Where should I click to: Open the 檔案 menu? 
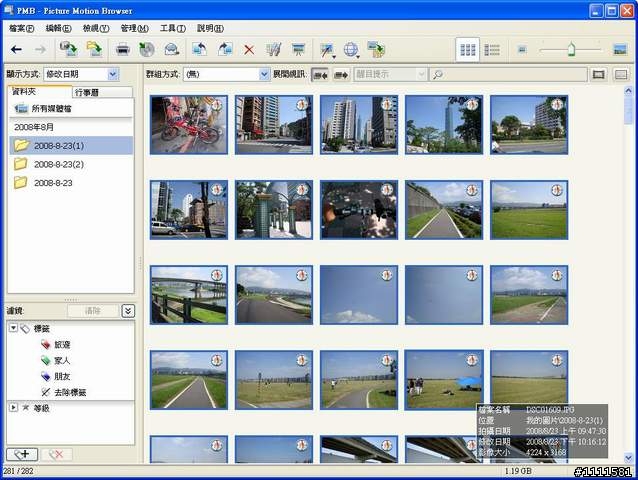pos(22,28)
